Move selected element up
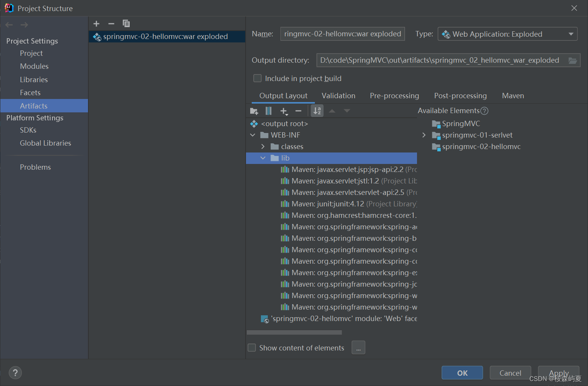The width and height of the screenshot is (588, 386). [332, 111]
